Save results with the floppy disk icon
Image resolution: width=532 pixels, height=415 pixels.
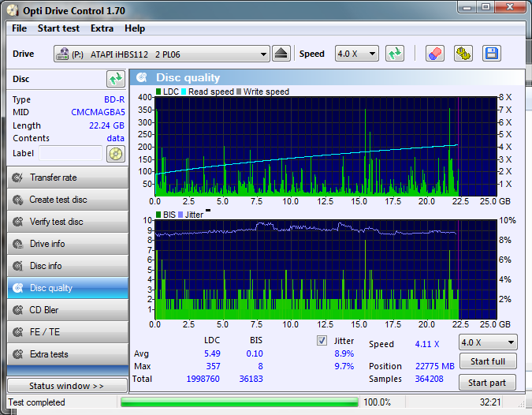[x=492, y=54]
